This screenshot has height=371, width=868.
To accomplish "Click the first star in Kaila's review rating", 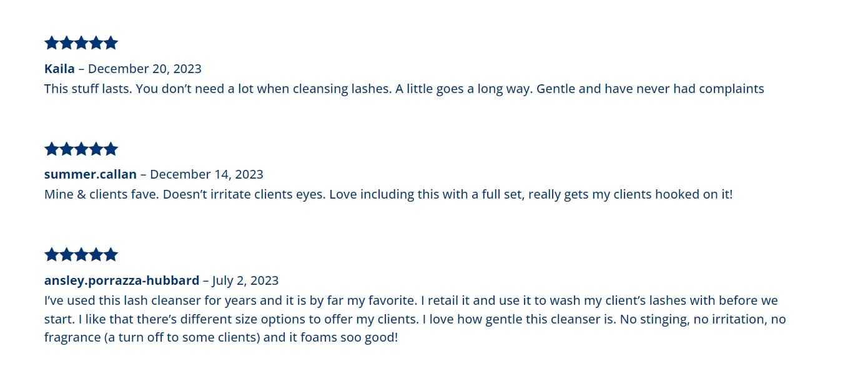I will tap(51, 43).
